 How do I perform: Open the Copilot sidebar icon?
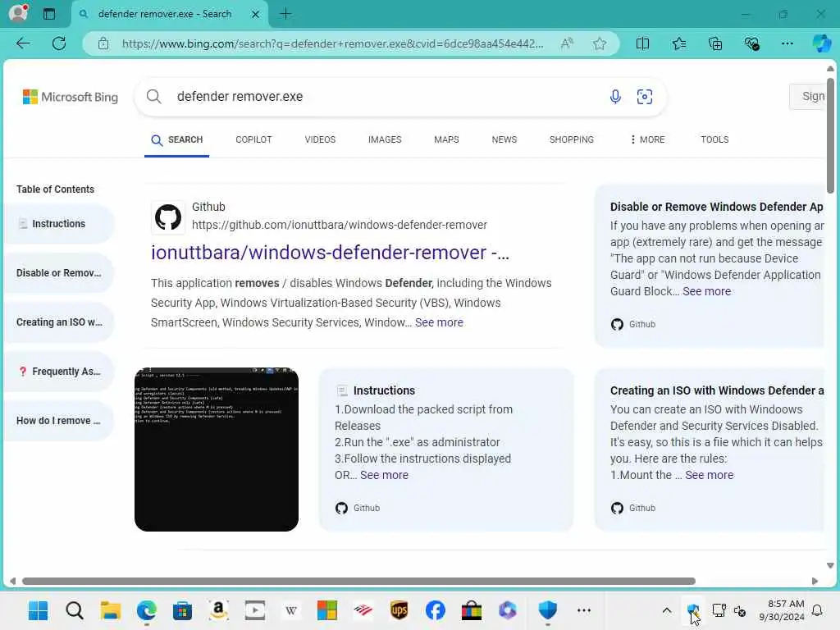click(x=821, y=43)
